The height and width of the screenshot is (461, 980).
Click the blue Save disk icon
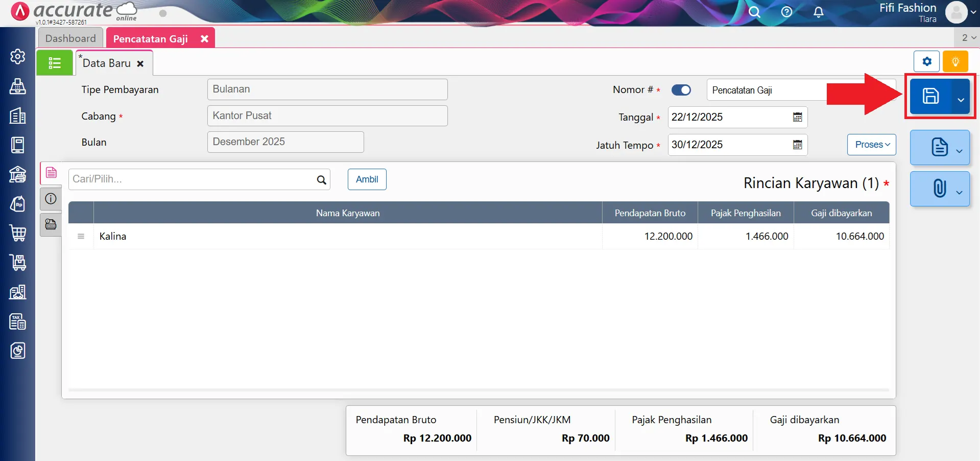tap(930, 96)
